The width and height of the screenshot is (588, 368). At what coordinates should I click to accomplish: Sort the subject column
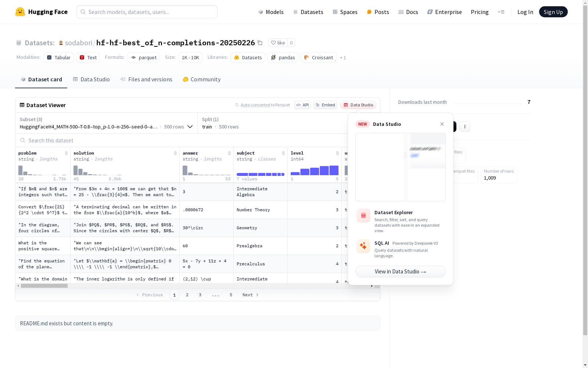[x=283, y=153]
